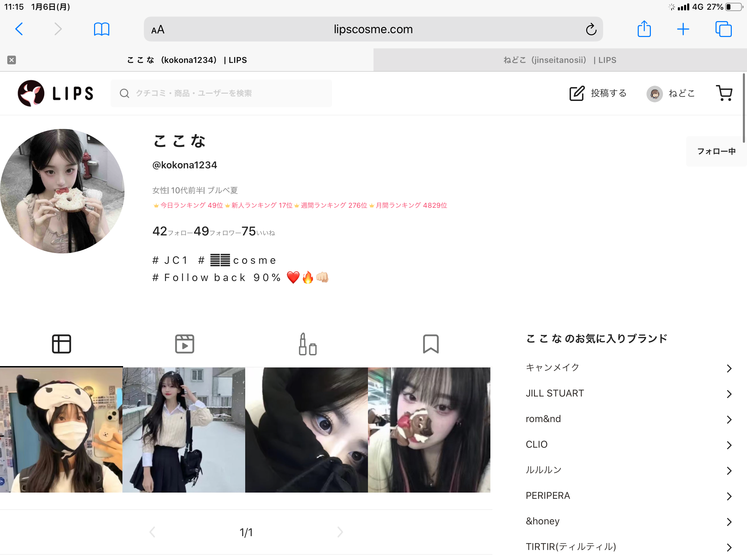The width and height of the screenshot is (747, 560).
Task: Open the Kuromi hat selfie thumbnail
Action: point(61,430)
